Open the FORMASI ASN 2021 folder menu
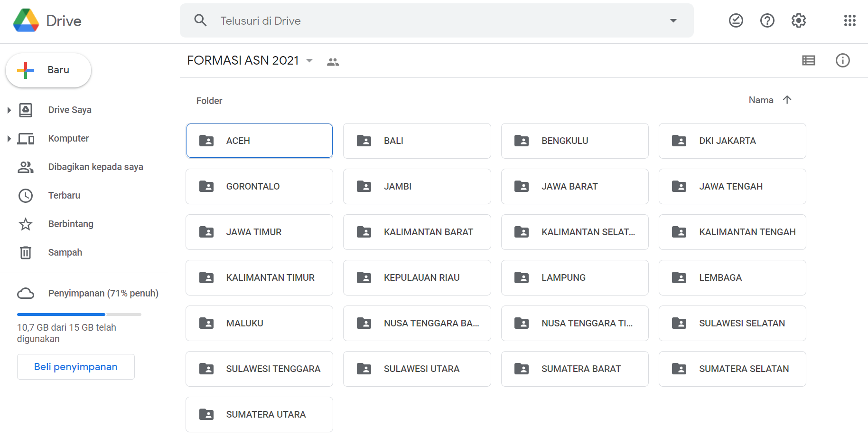The width and height of the screenshot is (868, 439). tap(309, 61)
